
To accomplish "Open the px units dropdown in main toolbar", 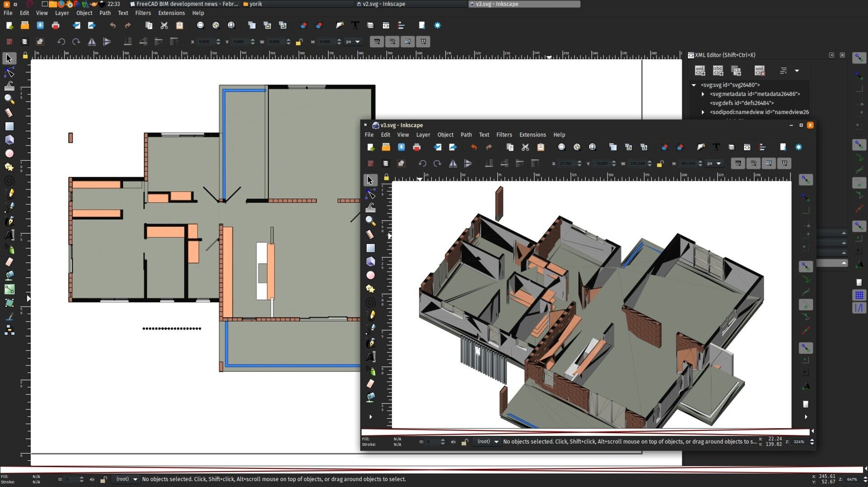I will tap(353, 42).
